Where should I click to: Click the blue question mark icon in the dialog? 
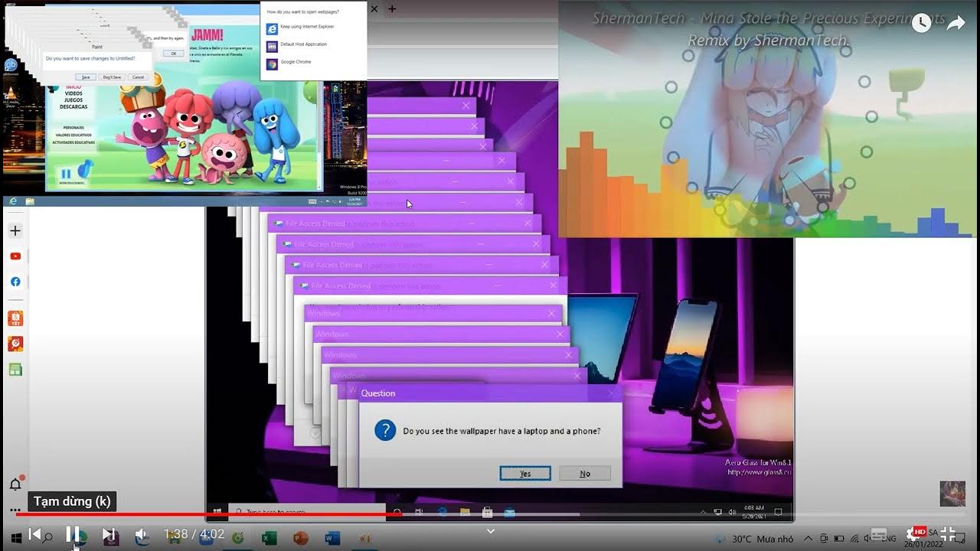tap(384, 430)
